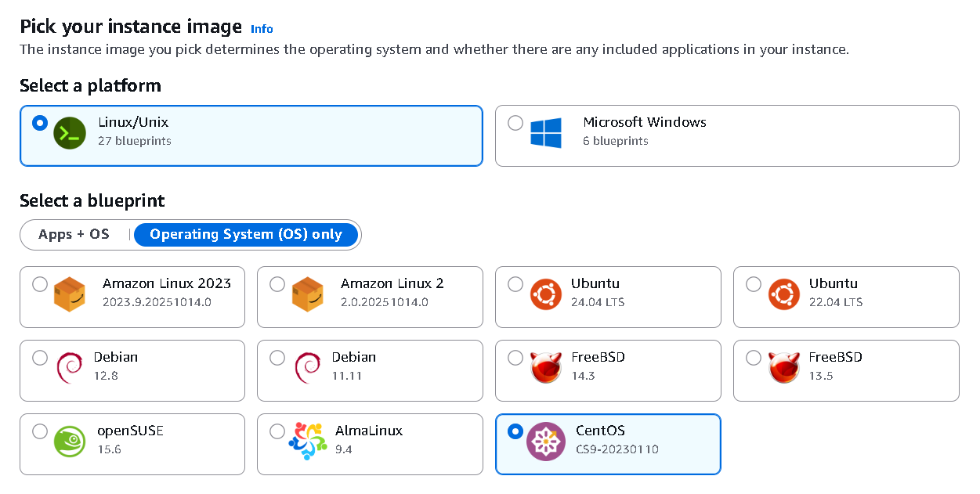Click the Linux/Unix terminal platform icon
The image size is (980, 494).
70,132
